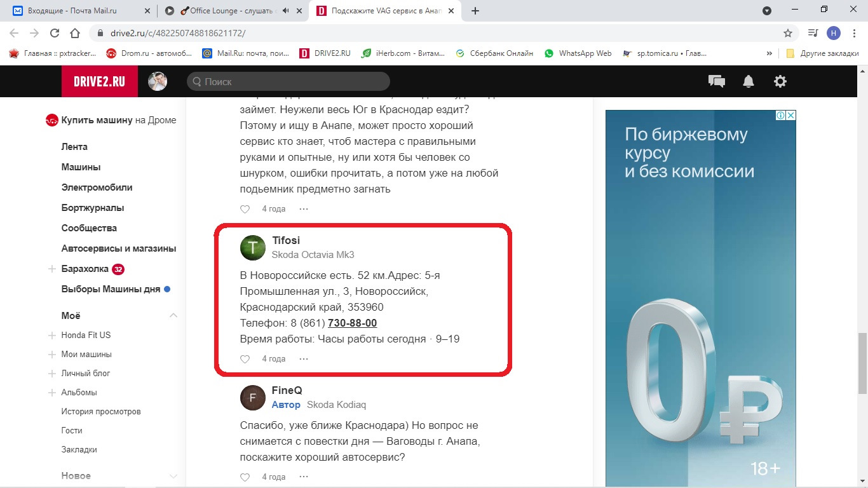
Task: Expand the Новое sidebar section
Action: 173,476
